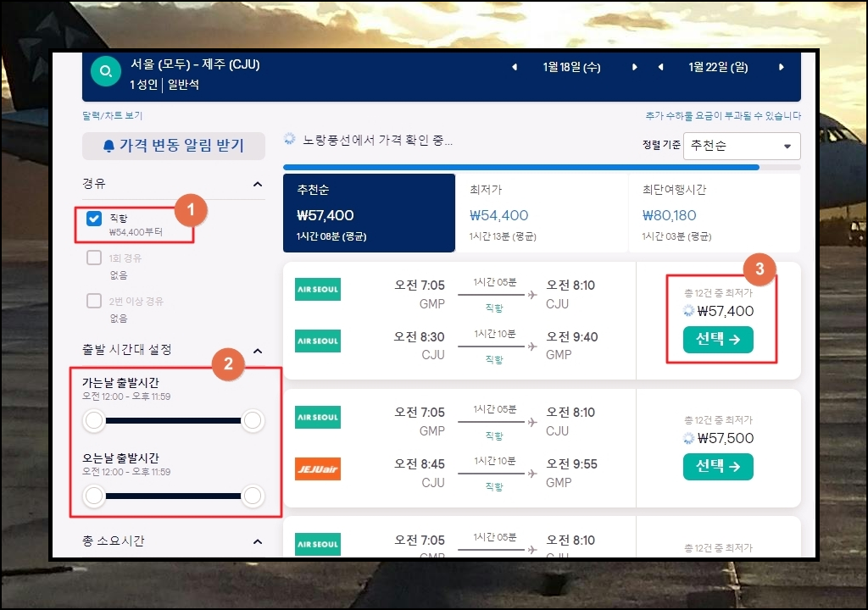Image resolution: width=868 pixels, height=610 pixels.
Task: Click right handle of 가는날 출발시간 slider
Action: click(x=253, y=421)
